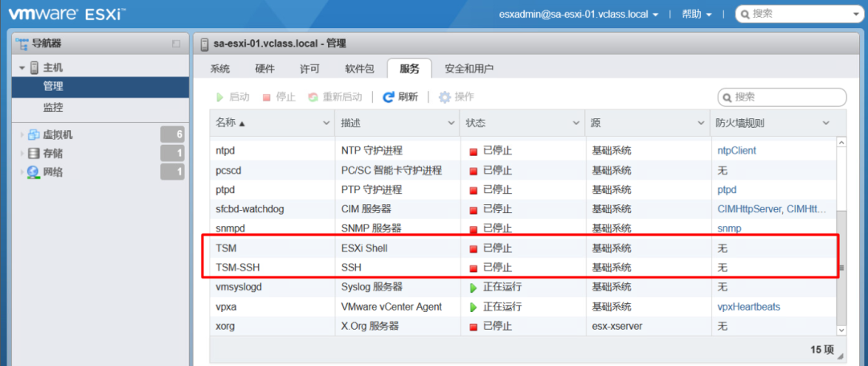
Task: Switch to the Hardware (硬件) tab
Action: 264,69
